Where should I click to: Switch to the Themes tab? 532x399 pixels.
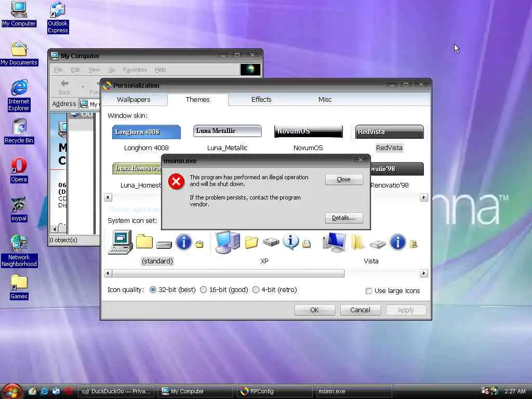click(x=198, y=99)
